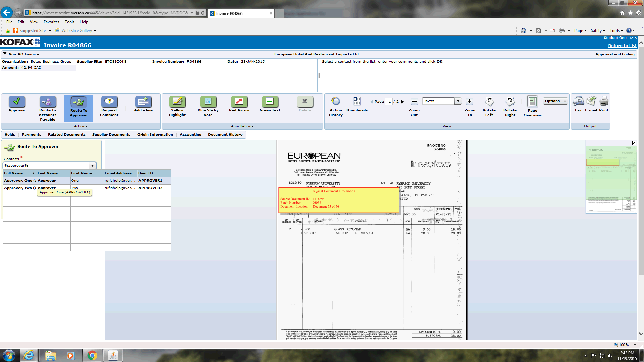Select Route To Accounts Payable icon
The width and height of the screenshot is (644, 362).
click(x=48, y=101)
